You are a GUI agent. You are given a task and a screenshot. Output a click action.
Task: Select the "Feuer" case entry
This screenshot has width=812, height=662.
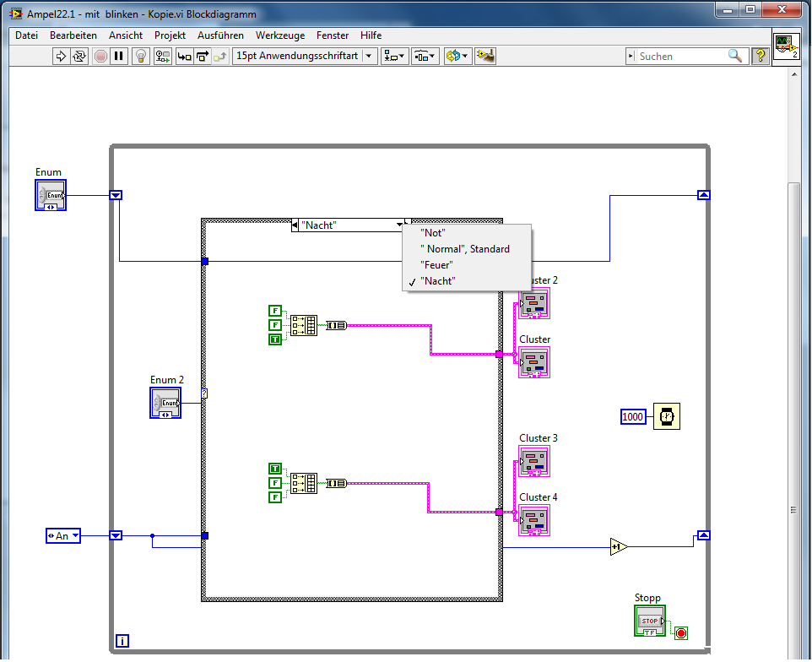click(467, 265)
